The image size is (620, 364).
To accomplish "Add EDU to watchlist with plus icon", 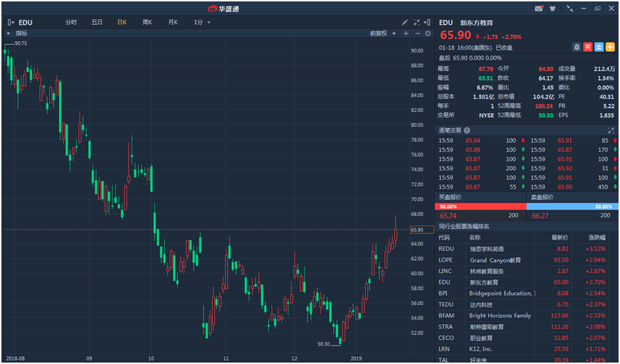I will point(610,47).
